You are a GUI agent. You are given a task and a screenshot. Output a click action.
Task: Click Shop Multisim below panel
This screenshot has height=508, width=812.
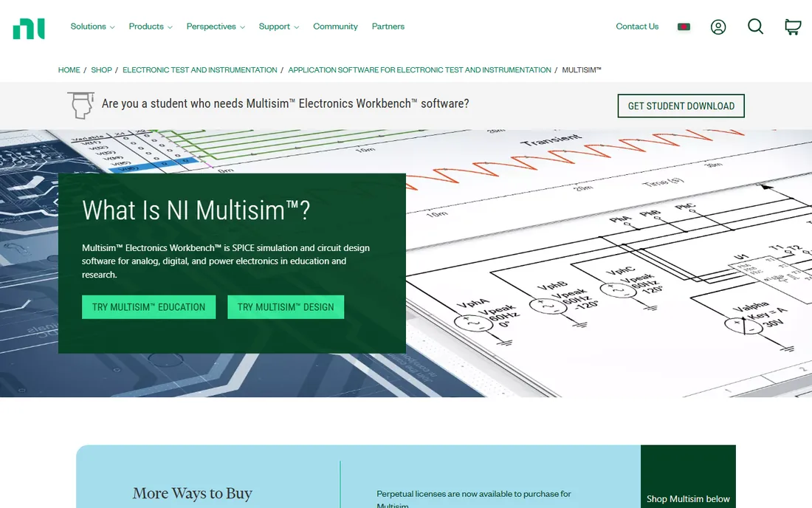pyautogui.click(x=688, y=476)
